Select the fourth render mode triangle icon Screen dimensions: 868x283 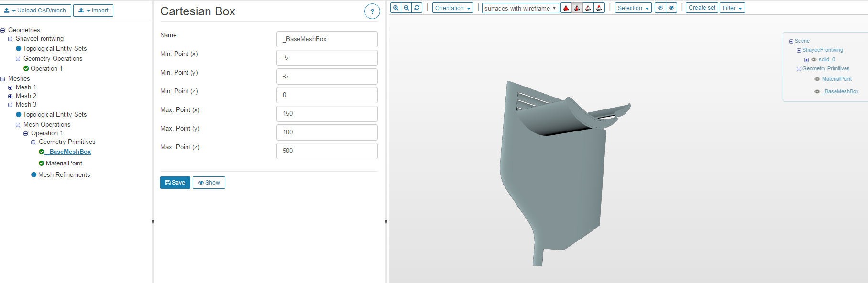point(599,8)
